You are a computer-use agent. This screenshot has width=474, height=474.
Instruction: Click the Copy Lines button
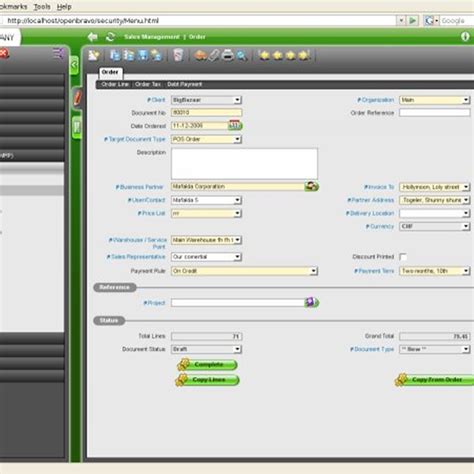pos(207,380)
